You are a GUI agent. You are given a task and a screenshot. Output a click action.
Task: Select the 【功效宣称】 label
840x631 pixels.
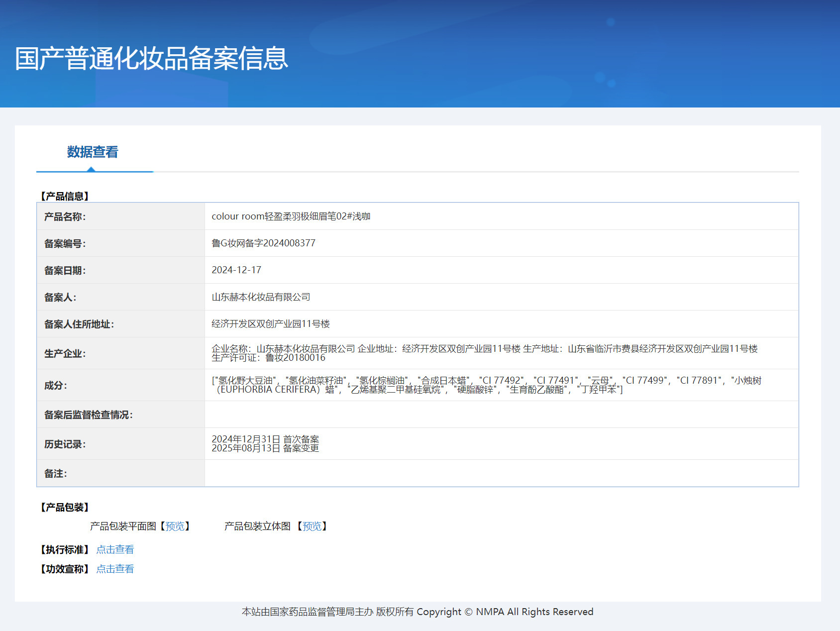point(65,569)
